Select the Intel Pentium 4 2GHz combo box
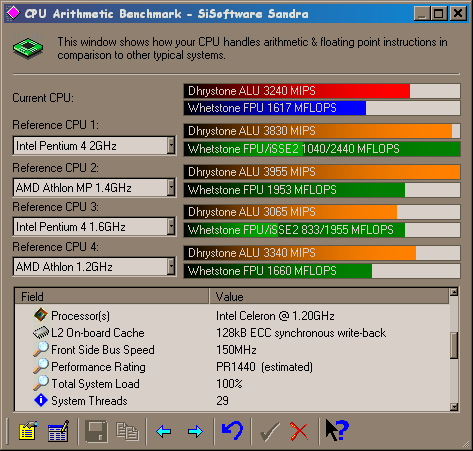This screenshot has width=473, height=451. point(94,146)
